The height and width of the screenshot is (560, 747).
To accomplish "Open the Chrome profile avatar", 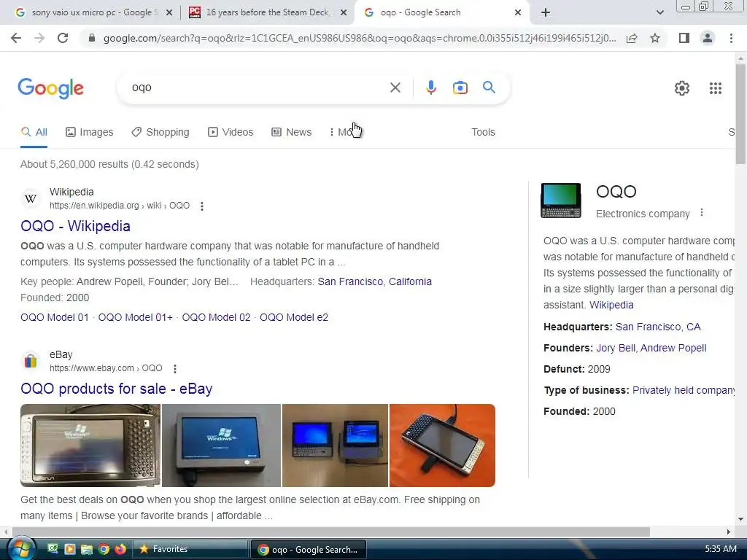I will 708,38.
